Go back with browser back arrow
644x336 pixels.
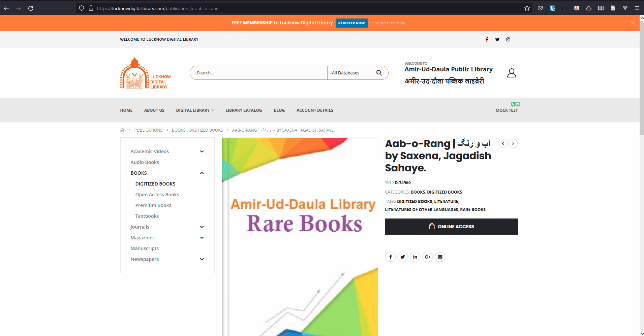coord(6,8)
